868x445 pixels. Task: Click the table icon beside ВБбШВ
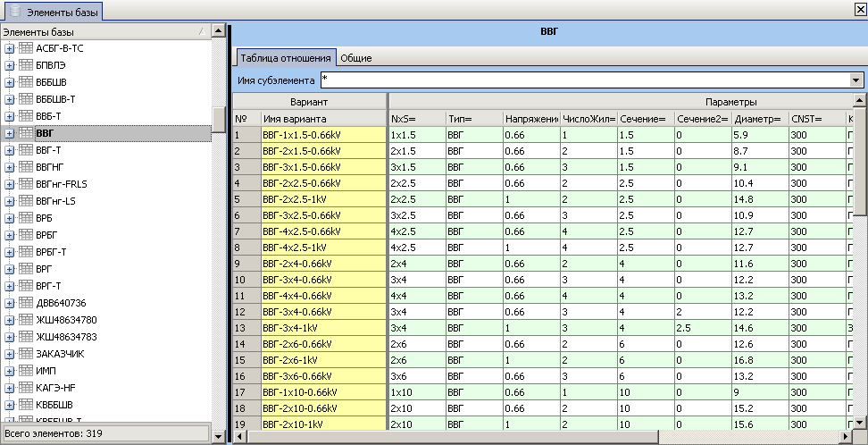25,82
